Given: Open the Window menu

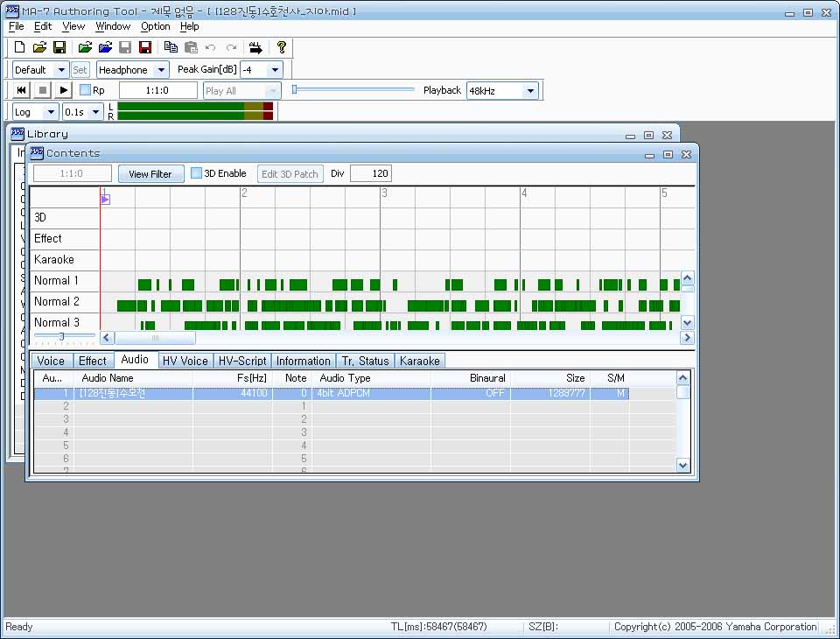Looking at the screenshot, I should point(113,26).
